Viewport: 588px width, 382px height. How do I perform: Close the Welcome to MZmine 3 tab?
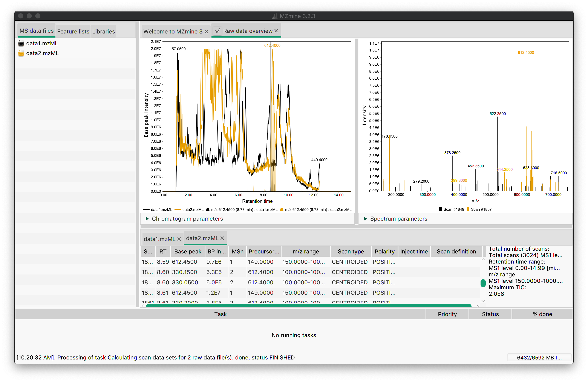(x=206, y=32)
